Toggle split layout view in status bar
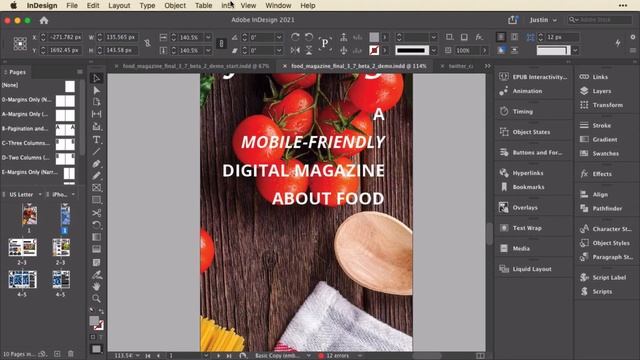Viewport: 640px width, 360px height. (480, 356)
